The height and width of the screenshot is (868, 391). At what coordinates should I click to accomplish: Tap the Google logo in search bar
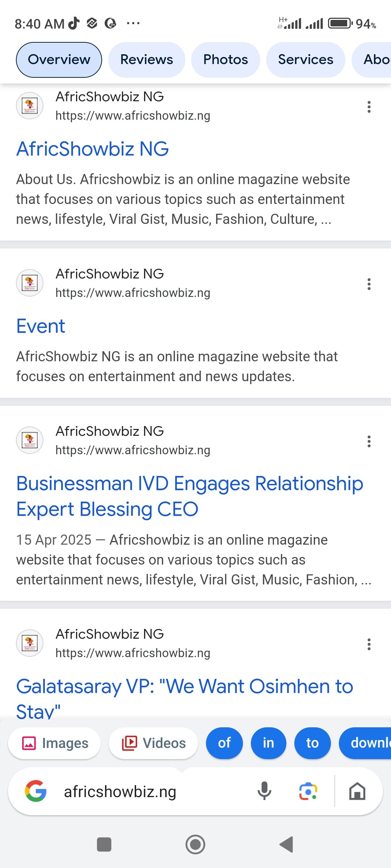(x=35, y=791)
